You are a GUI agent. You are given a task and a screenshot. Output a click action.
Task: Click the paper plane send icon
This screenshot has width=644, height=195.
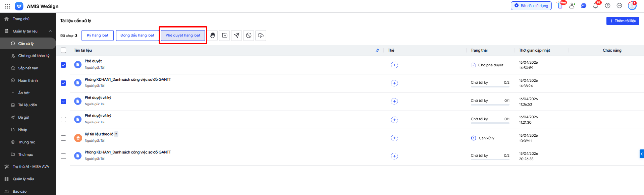point(236,36)
